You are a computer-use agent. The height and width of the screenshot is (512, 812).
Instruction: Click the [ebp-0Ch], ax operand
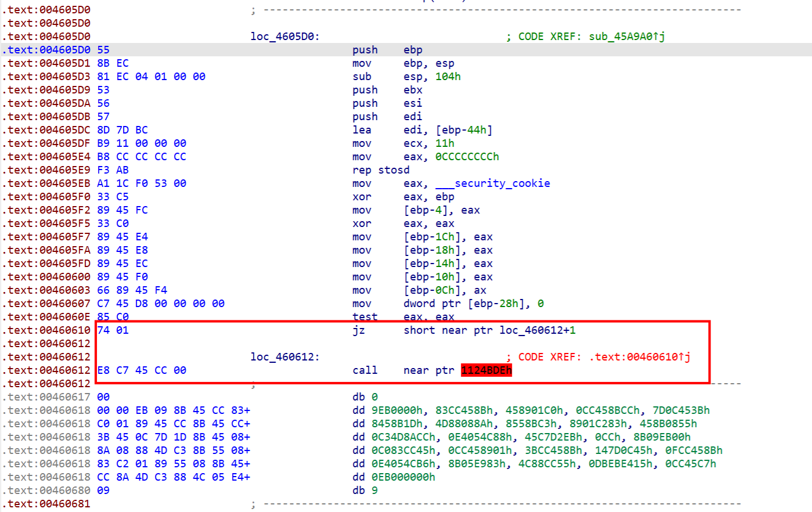point(445,290)
